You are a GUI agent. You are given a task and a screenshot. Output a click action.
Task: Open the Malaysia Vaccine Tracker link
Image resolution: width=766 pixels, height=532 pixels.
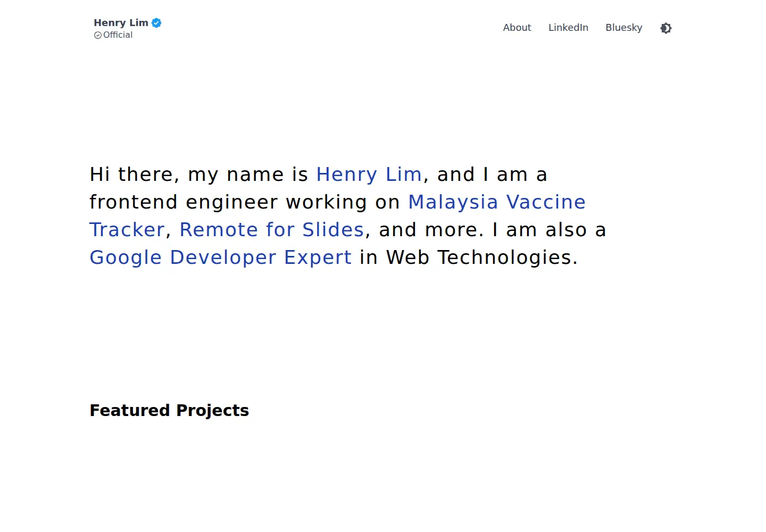point(497,202)
